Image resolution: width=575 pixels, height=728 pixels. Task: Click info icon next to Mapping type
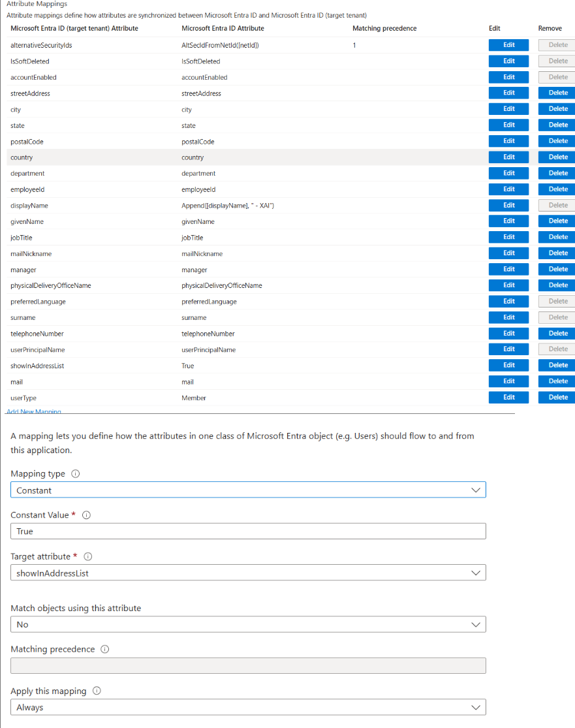pos(75,473)
